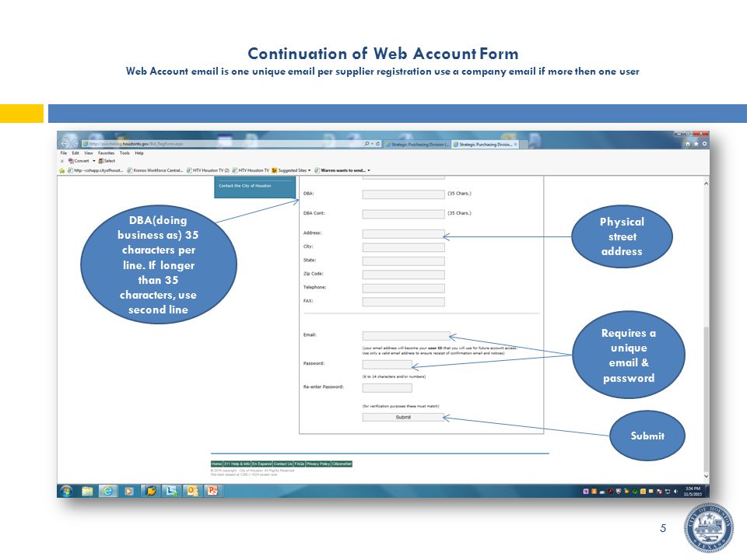Click the taskbar clock showing 3:54 PM
Image resolution: width=747 pixels, height=560 pixels.
point(693,492)
